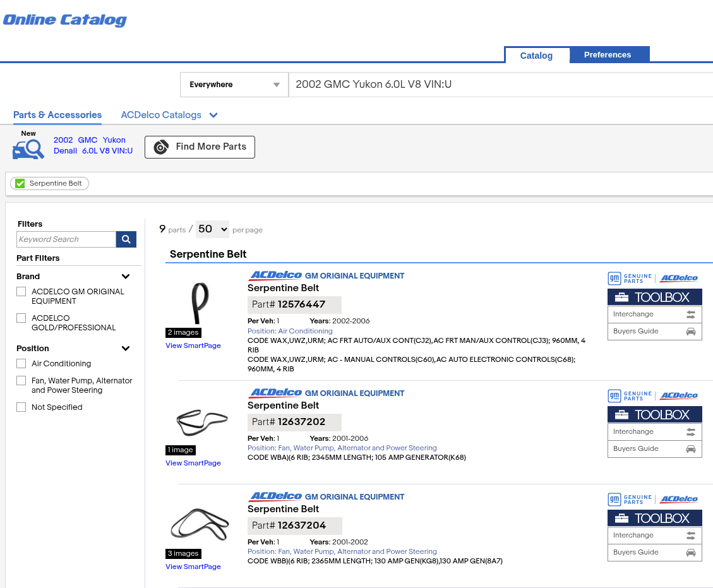
Task: Click Interchange button for part 12576447
Action: click(654, 315)
